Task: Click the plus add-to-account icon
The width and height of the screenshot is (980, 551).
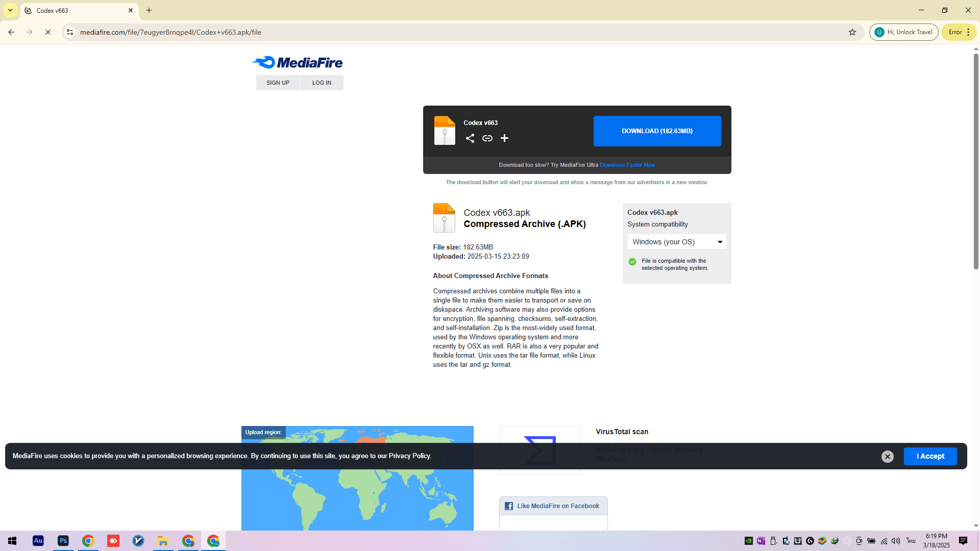Action: (504, 138)
